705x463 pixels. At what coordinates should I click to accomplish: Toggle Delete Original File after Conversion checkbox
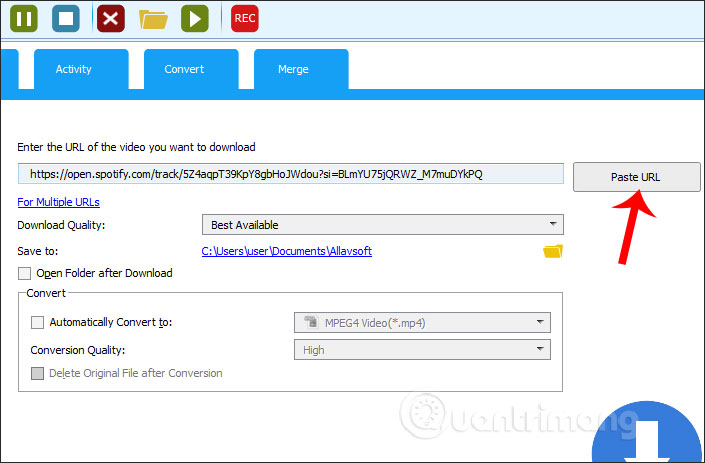(37, 373)
